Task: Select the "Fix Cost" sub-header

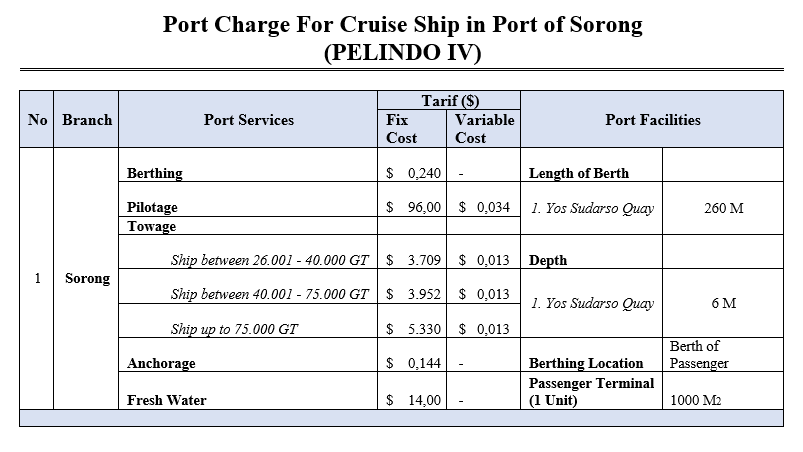Action: coord(403,129)
